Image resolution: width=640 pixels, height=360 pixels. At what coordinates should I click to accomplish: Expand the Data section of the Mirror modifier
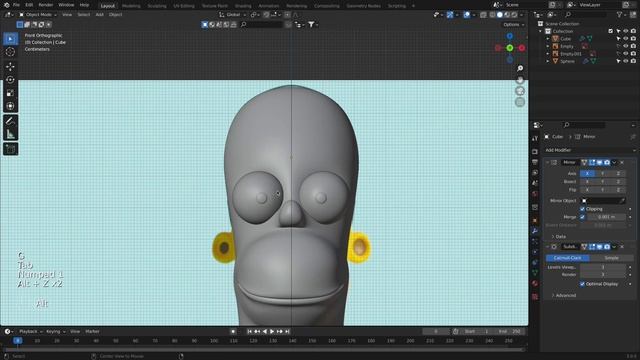559,237
